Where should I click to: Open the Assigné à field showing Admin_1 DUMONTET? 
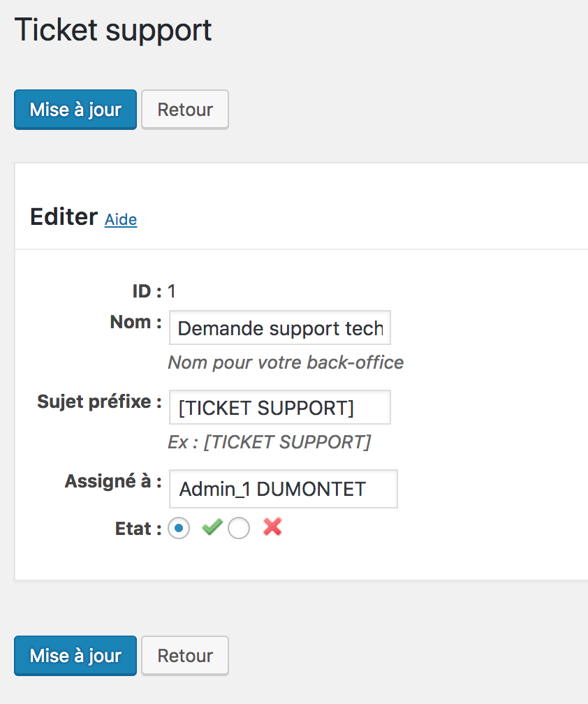(283, 489)
